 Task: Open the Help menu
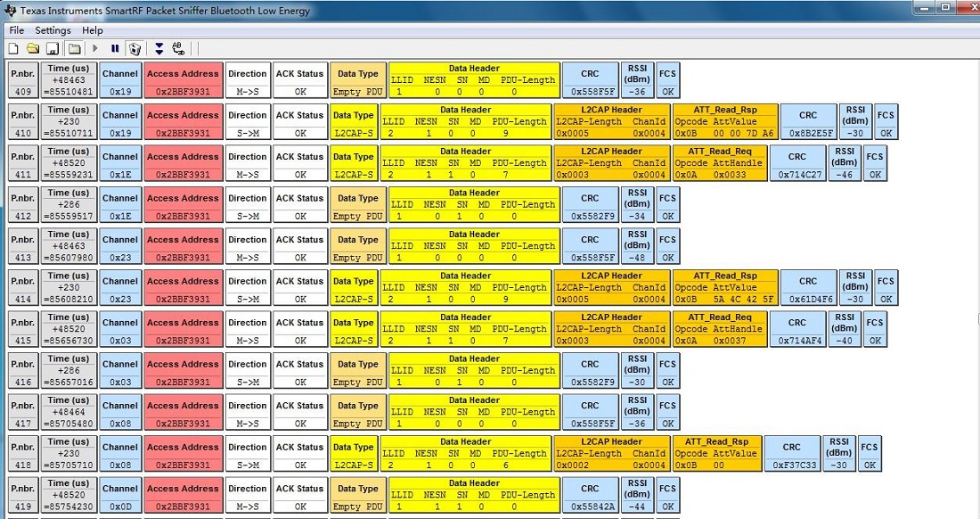pos(93,30)
